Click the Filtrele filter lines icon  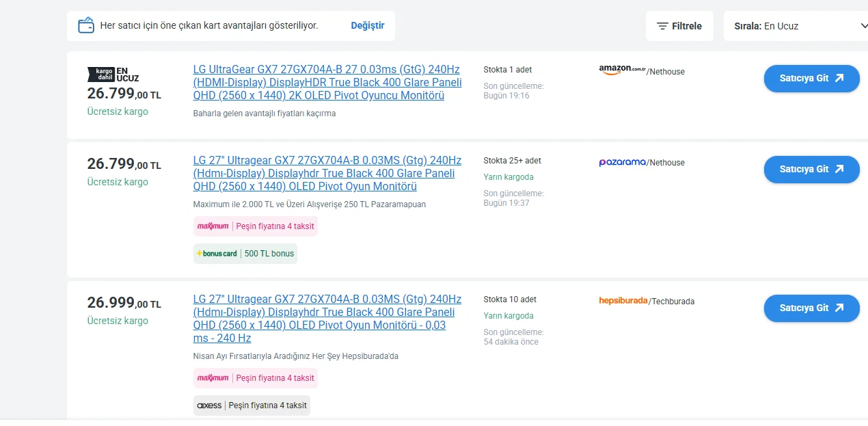coord(662,26)
